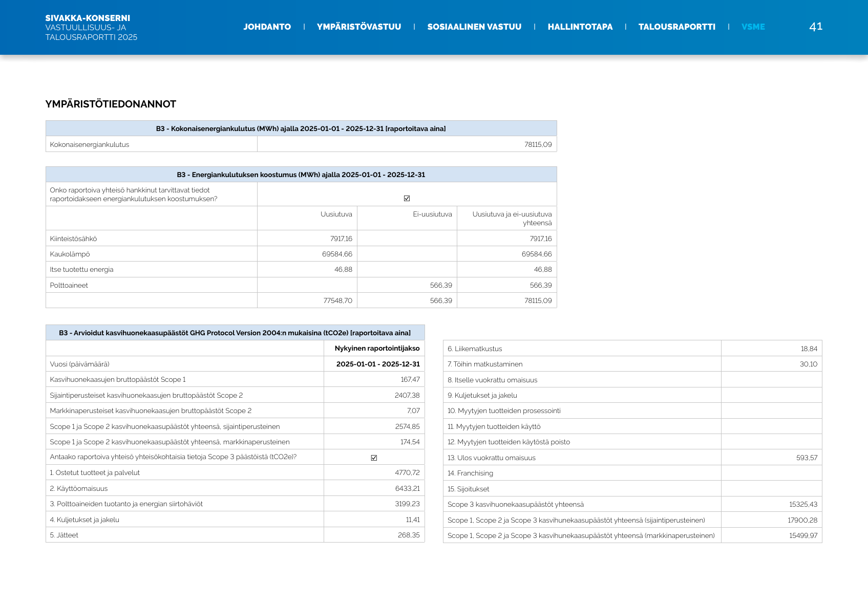
Task: Select the Kiinteistösähkö row label
Action: tap(73, 239)
